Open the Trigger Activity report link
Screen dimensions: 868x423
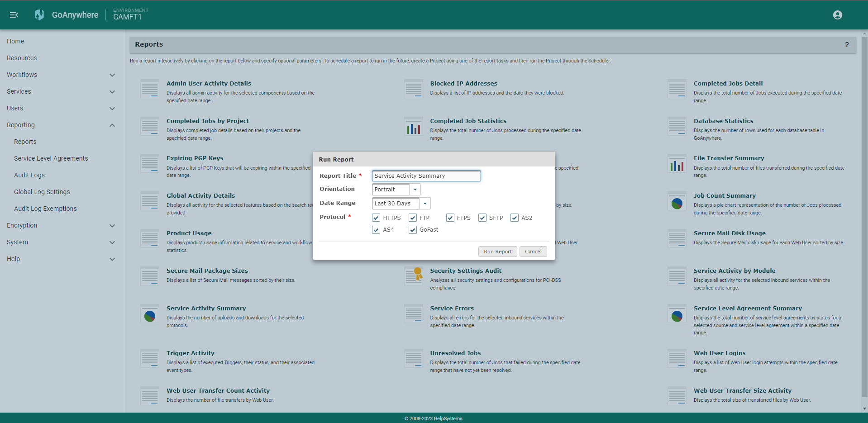[x=191, y=353]
